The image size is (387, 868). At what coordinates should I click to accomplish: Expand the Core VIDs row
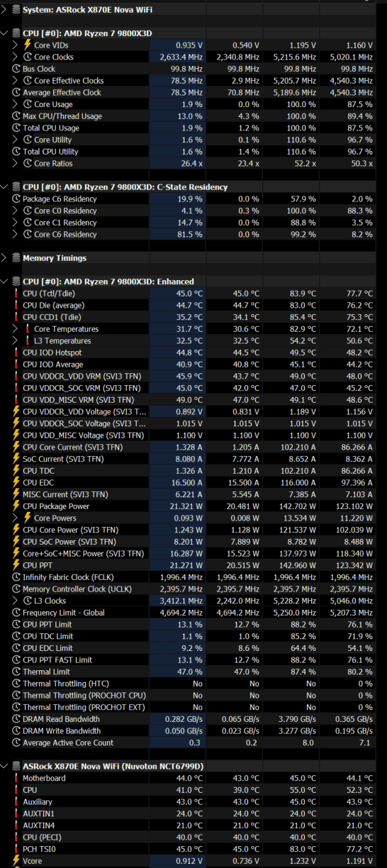(x=16, y=45)
